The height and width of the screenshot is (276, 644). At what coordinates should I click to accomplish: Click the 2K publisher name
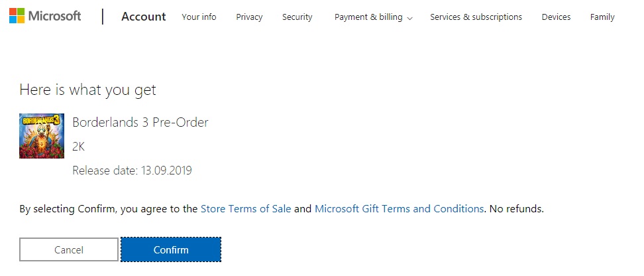coord(78,147)
